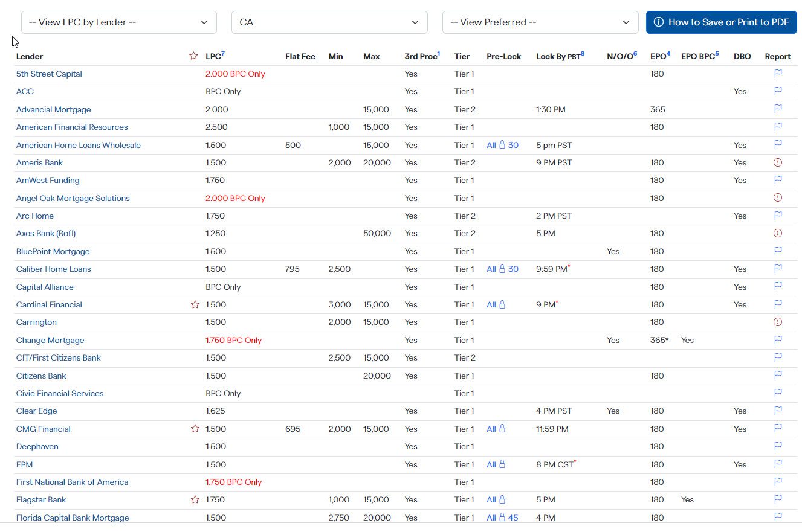Click the report flag for BluePoint Mortgage
Viewport: 802px width, 532px height.
coord(778,251)
